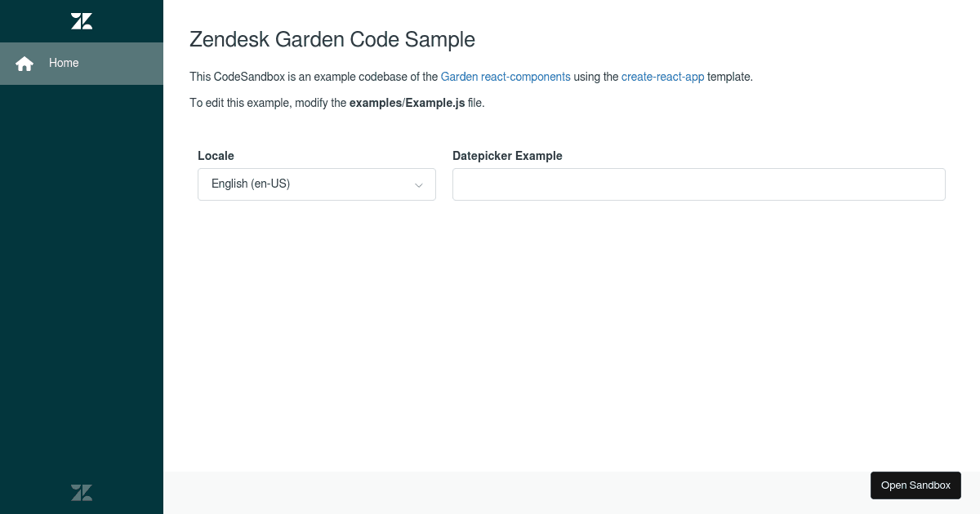Click the Datepicker Example input field
The image size is (980, 514).
click(x=698, y=184)
